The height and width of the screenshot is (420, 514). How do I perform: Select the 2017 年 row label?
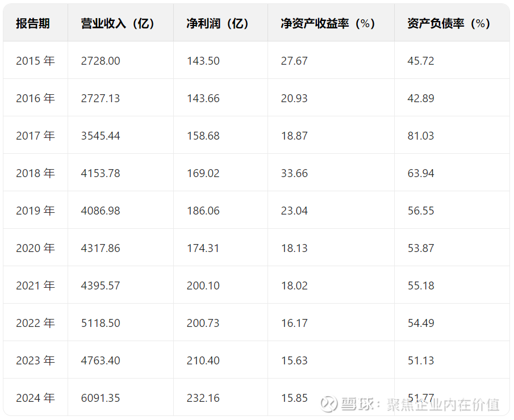click(35, 136)
